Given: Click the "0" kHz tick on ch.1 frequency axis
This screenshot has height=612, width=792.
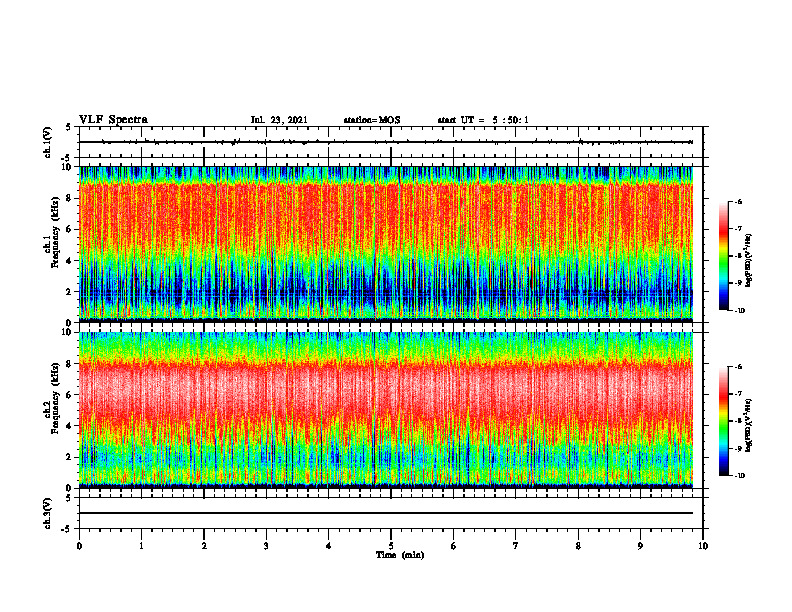Looking at the screenshot, I should pos(69,323).
